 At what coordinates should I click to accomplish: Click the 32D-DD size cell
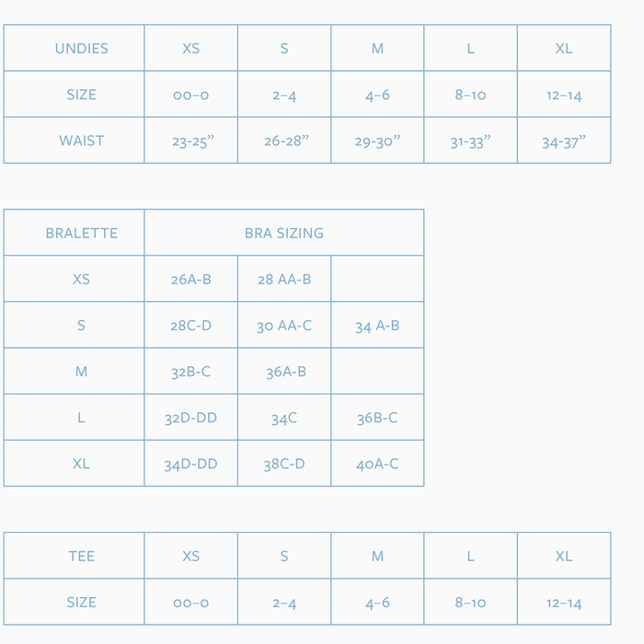[190, 419]
